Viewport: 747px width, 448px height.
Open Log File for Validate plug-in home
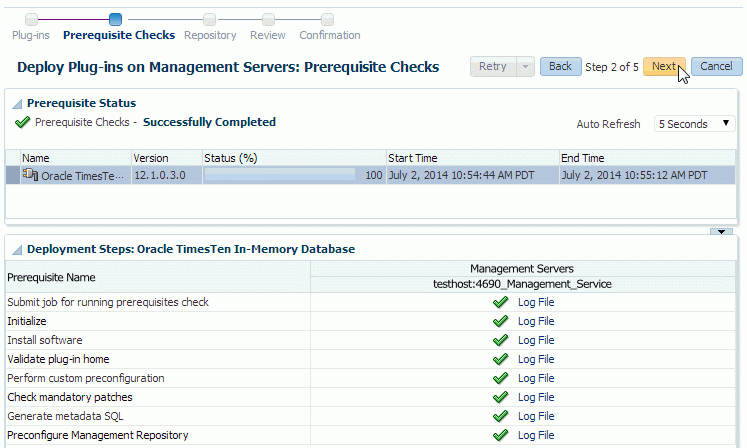click(535, 359)
